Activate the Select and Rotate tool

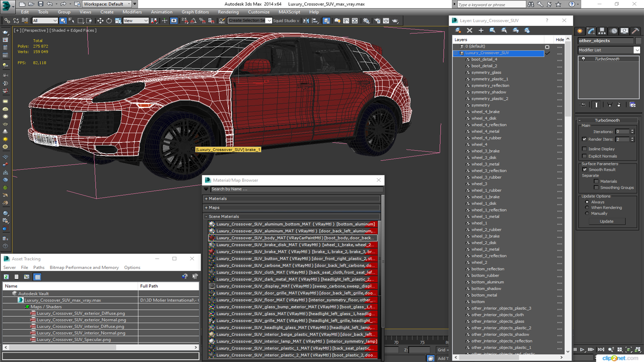point(109,21)
